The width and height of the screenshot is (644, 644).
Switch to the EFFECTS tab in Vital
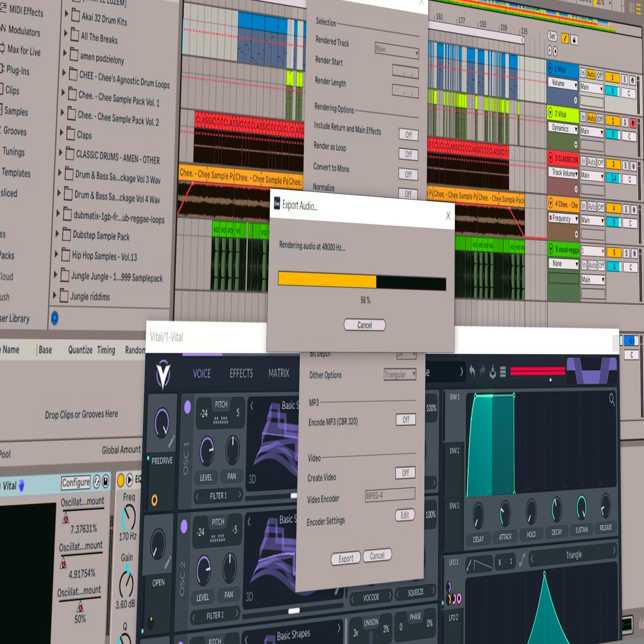point(241,373)
